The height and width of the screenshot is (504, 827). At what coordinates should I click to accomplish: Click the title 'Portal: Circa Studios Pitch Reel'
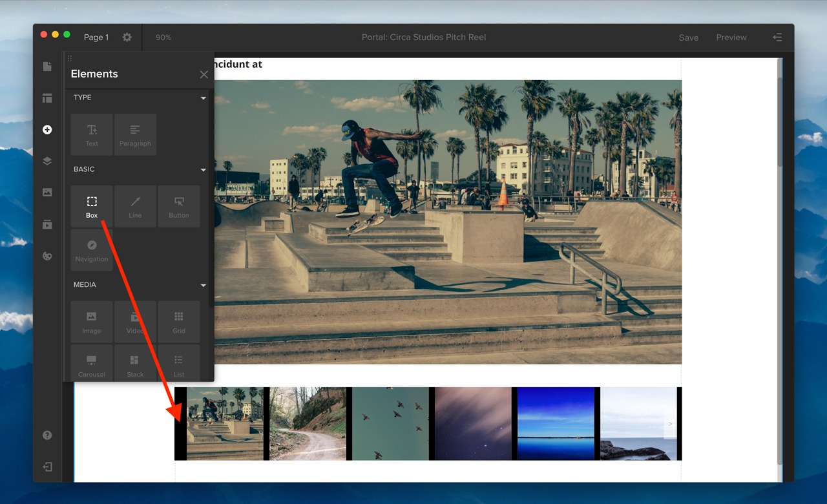click(424, 37)
